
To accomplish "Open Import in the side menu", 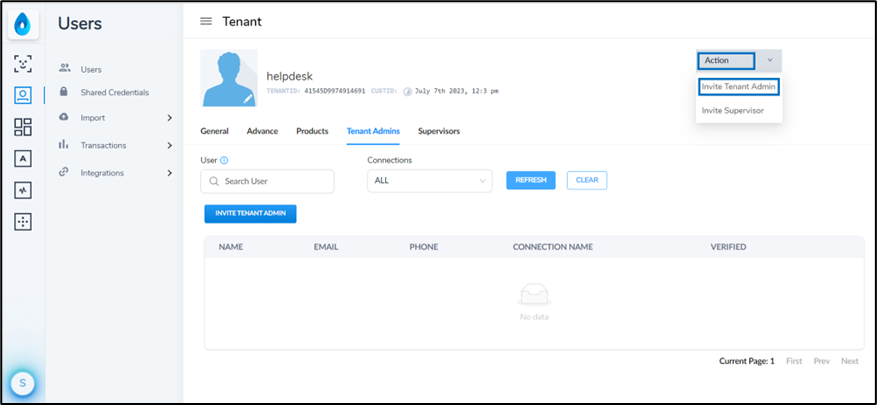I will coord(93,118).
